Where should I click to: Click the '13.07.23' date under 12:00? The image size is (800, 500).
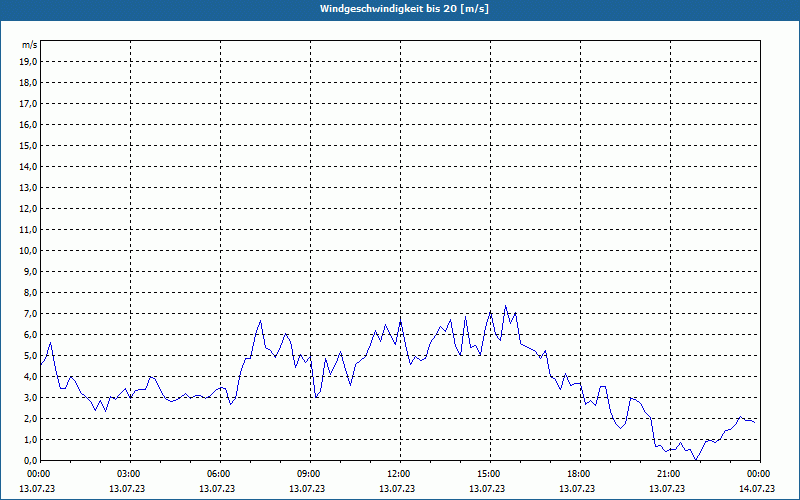point(397,488)
